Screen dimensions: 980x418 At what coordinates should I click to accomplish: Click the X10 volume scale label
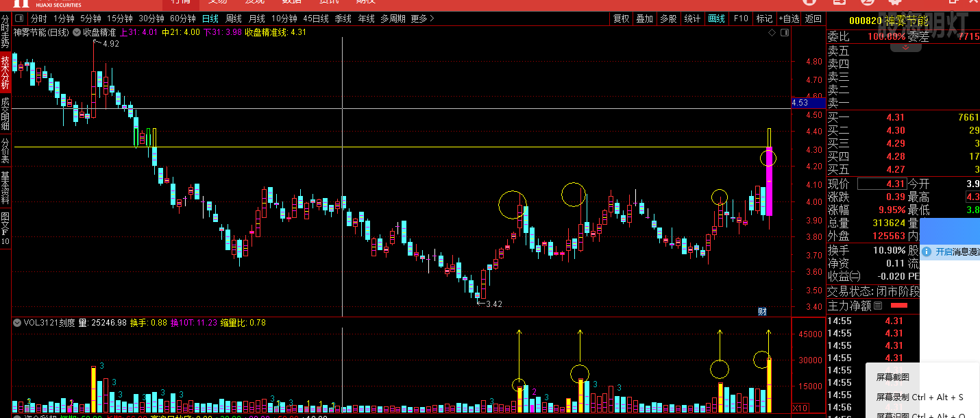800,408
